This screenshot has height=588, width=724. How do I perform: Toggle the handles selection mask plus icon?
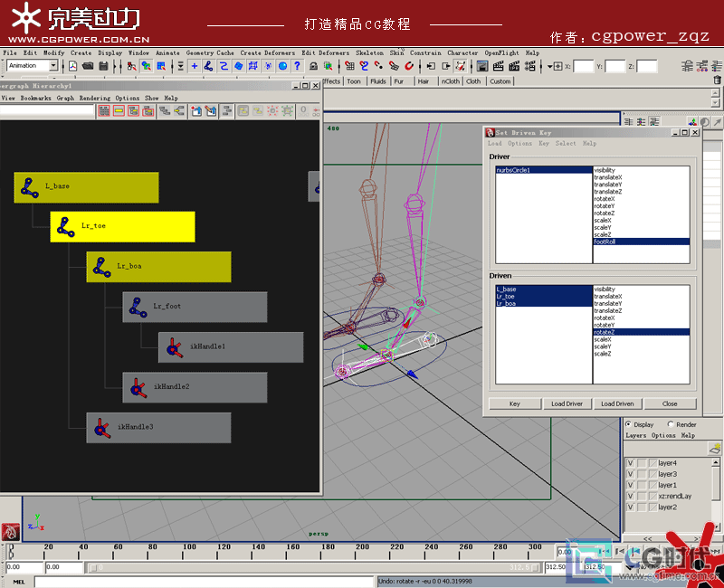coord(195,66)
